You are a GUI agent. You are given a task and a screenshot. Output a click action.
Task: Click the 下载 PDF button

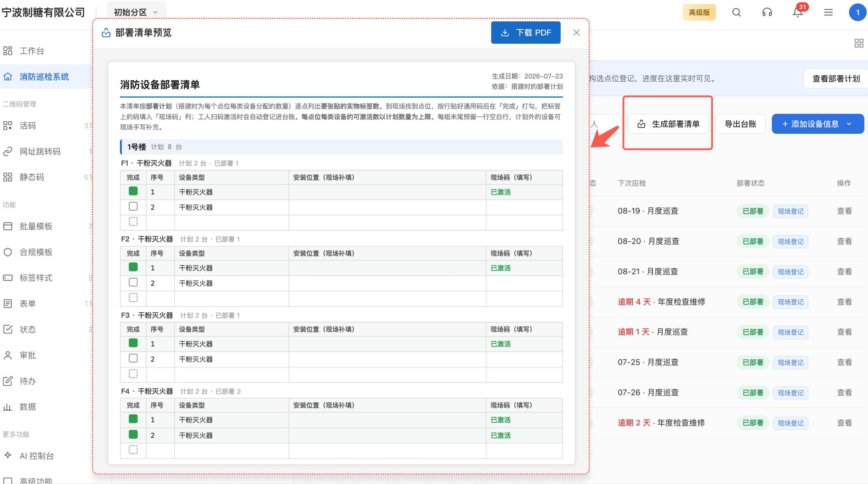click(525, 33)
